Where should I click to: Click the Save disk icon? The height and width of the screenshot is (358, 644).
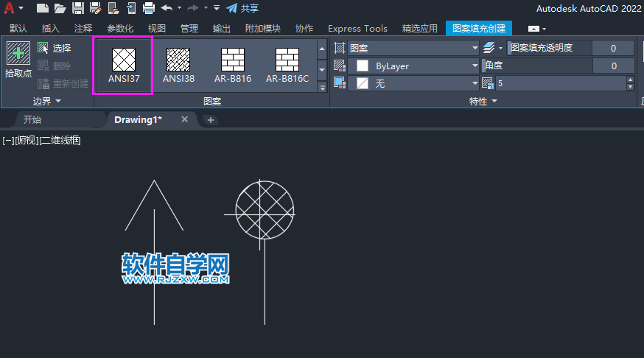coord(77,8)
